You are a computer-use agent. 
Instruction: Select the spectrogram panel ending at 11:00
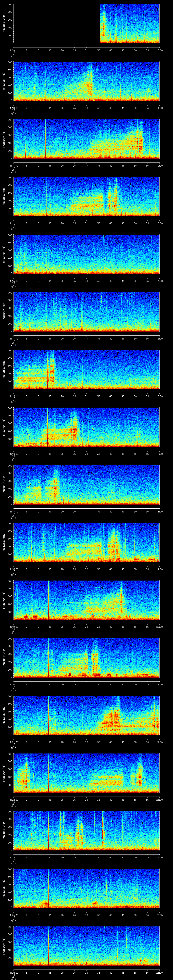[x=87, y=81]
